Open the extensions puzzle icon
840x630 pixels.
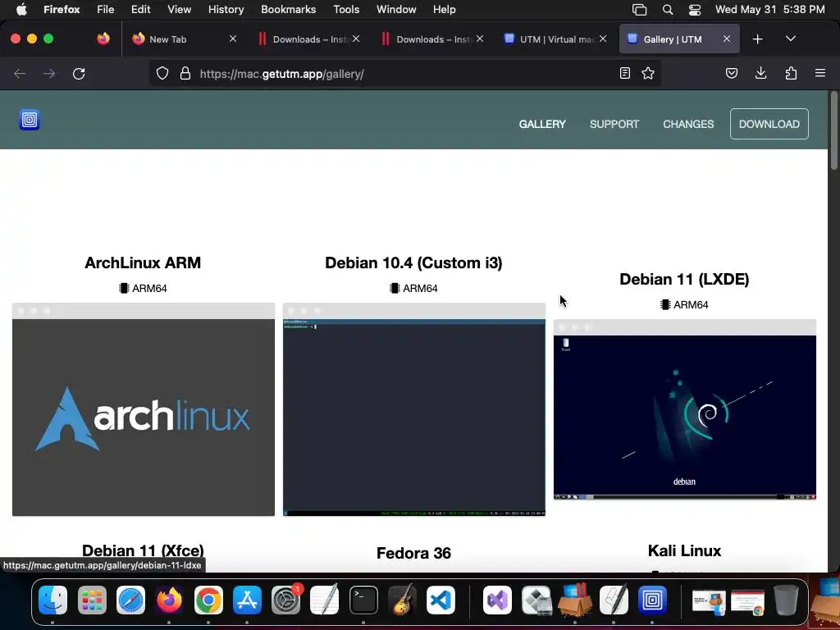click(x=791, y=73)
